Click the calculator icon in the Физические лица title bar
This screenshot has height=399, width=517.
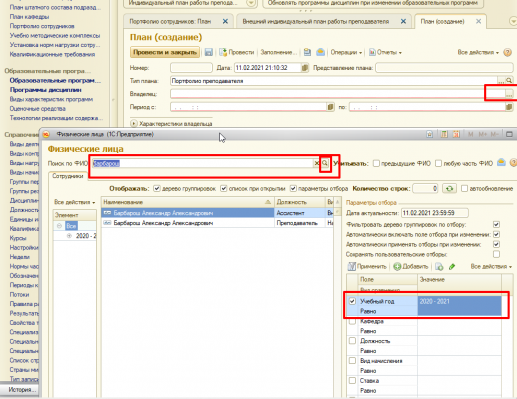444,134
